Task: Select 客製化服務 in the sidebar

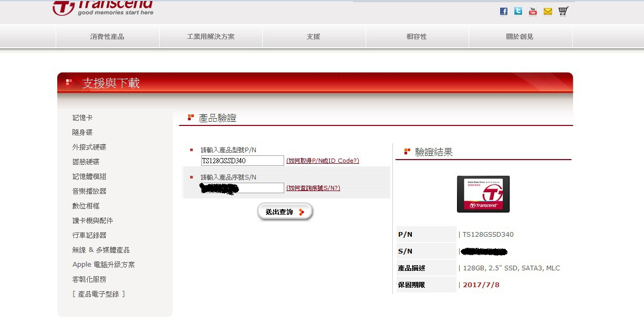Action: (x=89, y=279)
